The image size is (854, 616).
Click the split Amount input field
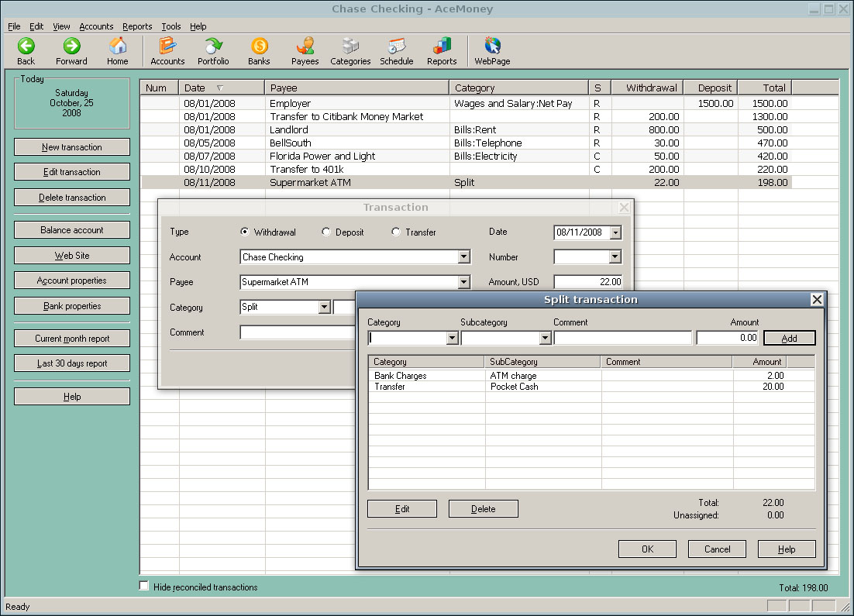point(728,338)
